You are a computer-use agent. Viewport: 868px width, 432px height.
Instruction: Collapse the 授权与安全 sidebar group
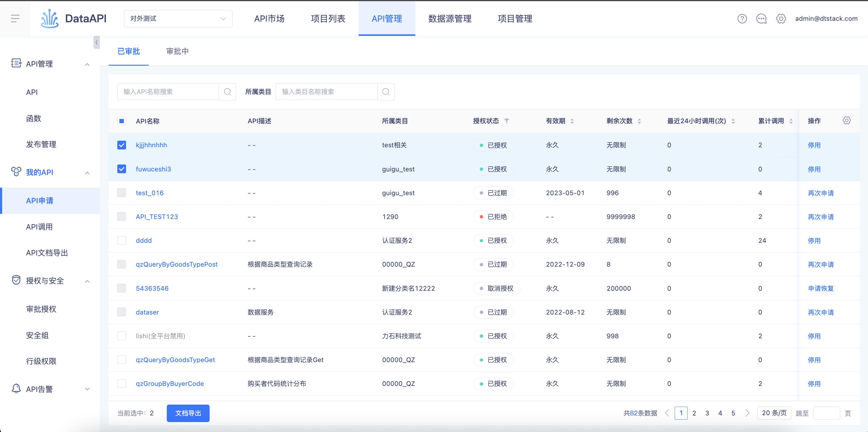(x=87, y=281)
